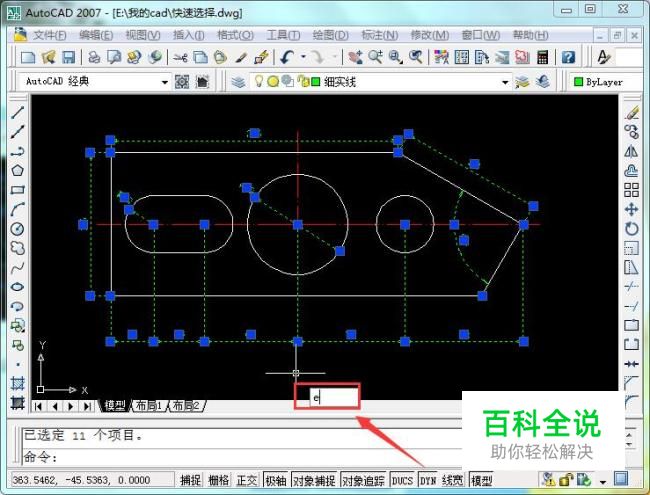Click the dynamic input text field
The height and width of the screenshot is (495, 650).
click(x=334, y=398)
